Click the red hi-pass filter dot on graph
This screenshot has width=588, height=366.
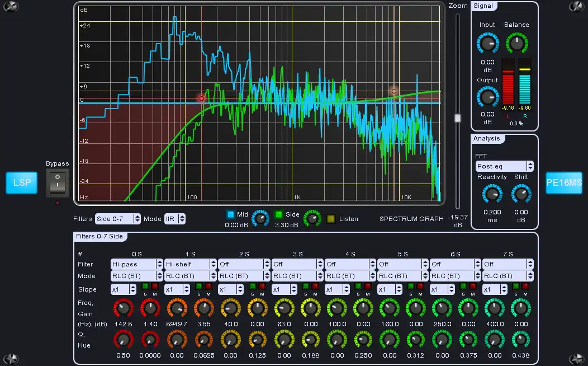click(202, 98)
